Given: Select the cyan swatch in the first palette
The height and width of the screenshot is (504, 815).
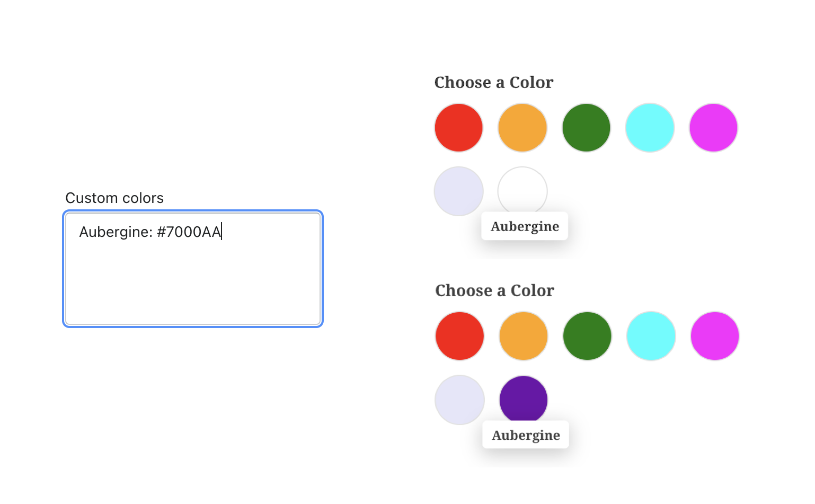Looking at the screenshot, I should 650,128.
